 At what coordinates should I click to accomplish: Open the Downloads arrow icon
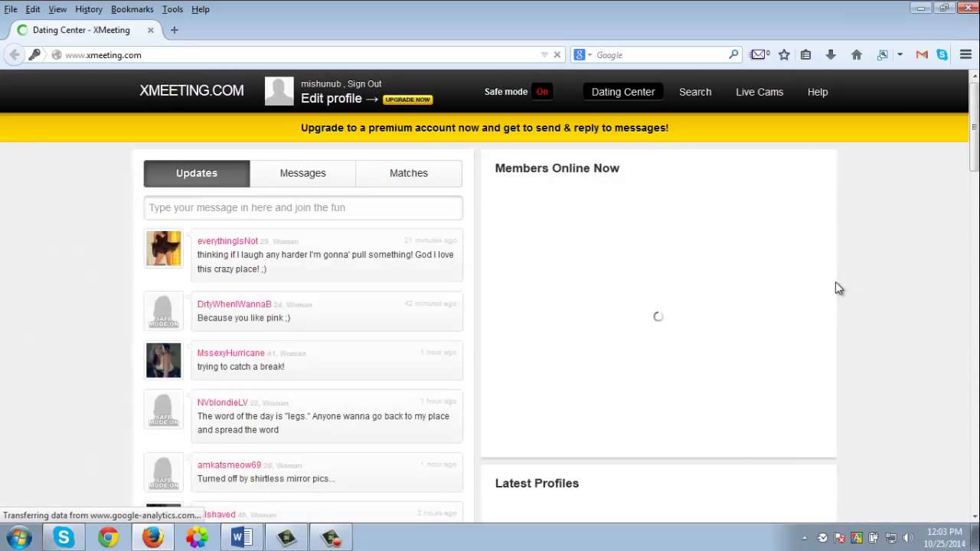tap(831, 55)
